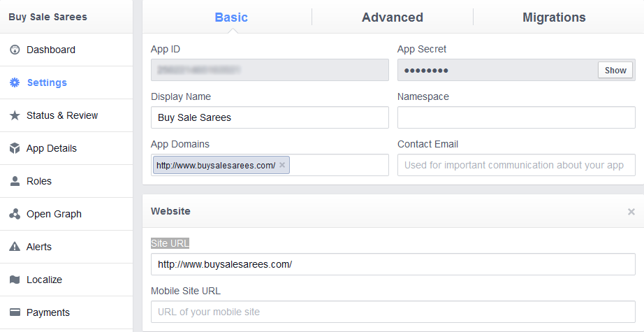Click the Alerts warning triangle icon
644x332 pixels.
[15, 247]
